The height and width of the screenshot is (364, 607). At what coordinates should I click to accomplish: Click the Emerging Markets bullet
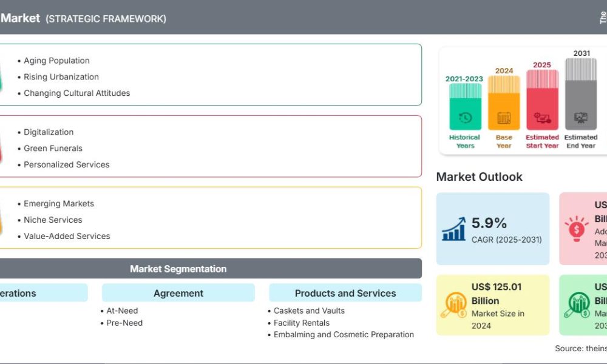(59, 204)
